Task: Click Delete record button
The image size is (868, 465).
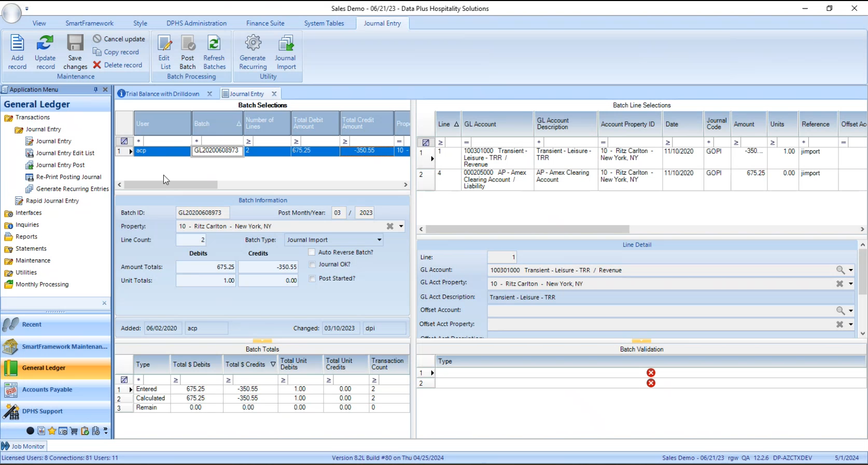Action: tap(118, 65)
